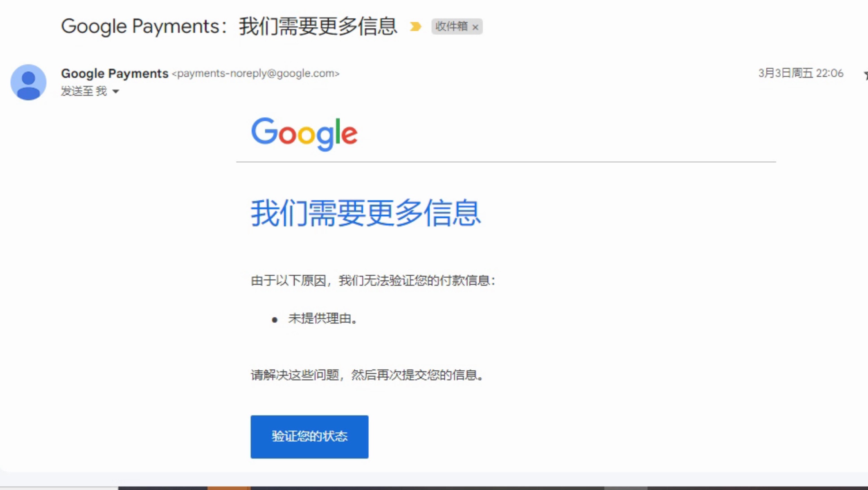Click the payments-noreply@google.com sender address
This screenshot has height=490, width=868.
tap(256, 73)
